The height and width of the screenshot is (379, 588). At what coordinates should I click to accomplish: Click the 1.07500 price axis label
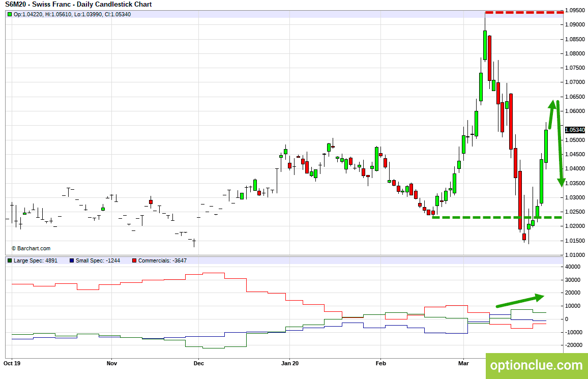(575, 68)
